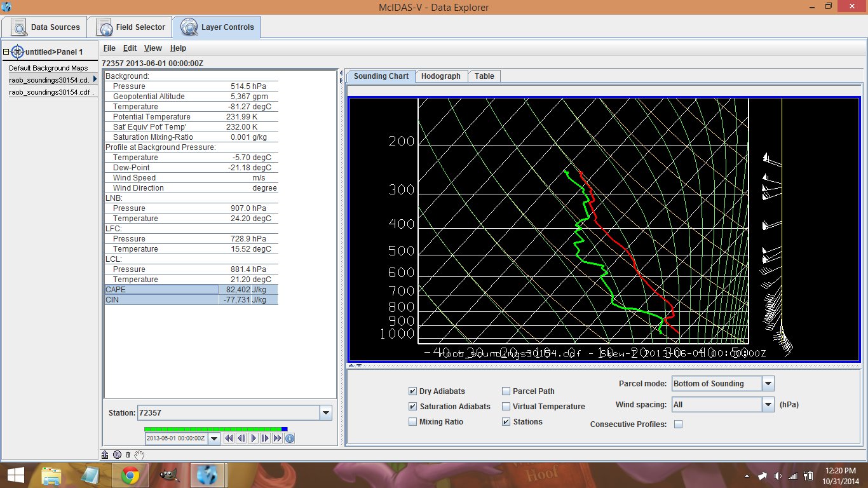
Task: Click network signal tray icon
Action: click(792, 476)
